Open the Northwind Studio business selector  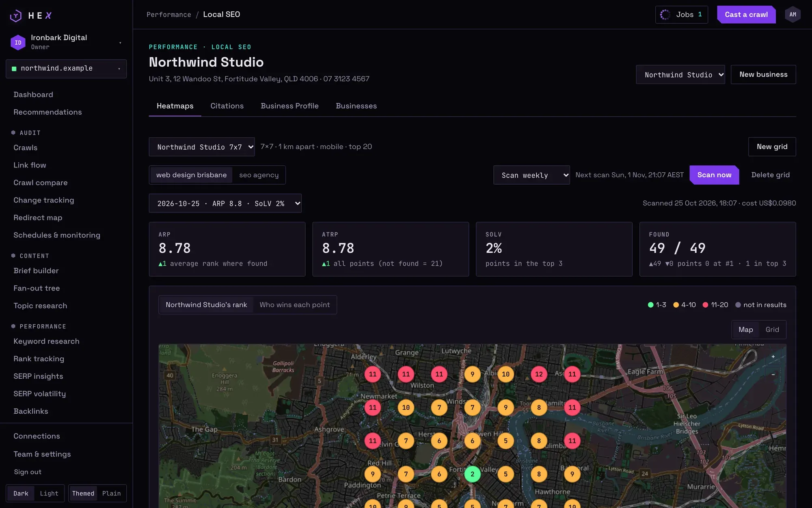point(680,75)
